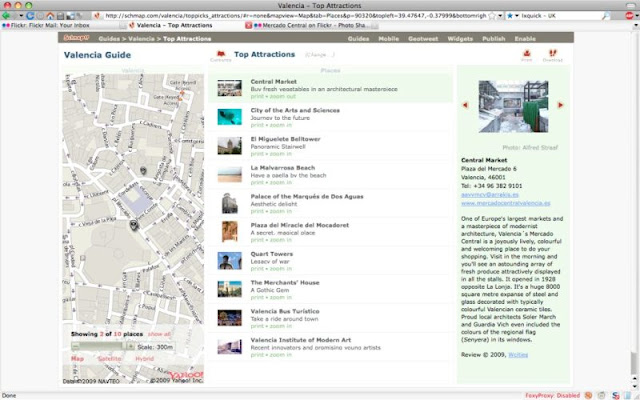Open the list-all-tabs dropdown arrow

pyautogui.click(x=636, y=25)
